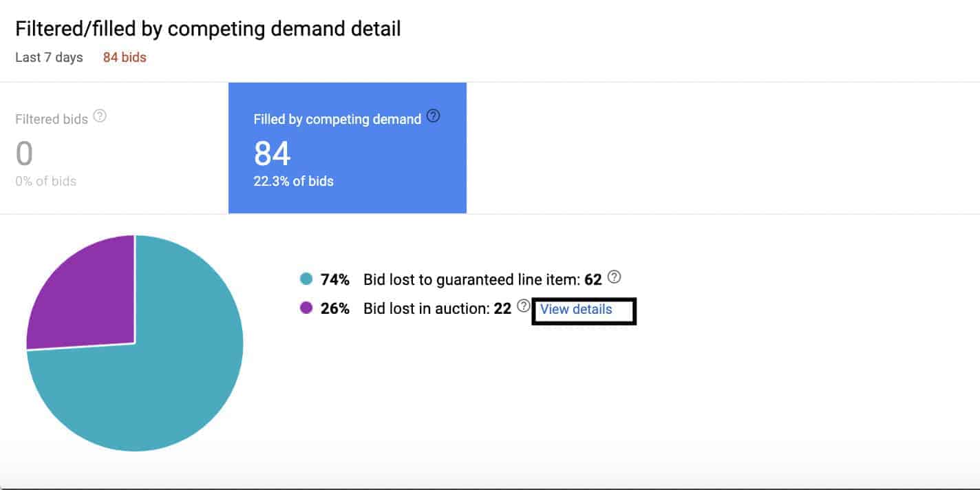Click the bold 26% legend value
This screenshot has height=490, width=980.
pos(335,308)
